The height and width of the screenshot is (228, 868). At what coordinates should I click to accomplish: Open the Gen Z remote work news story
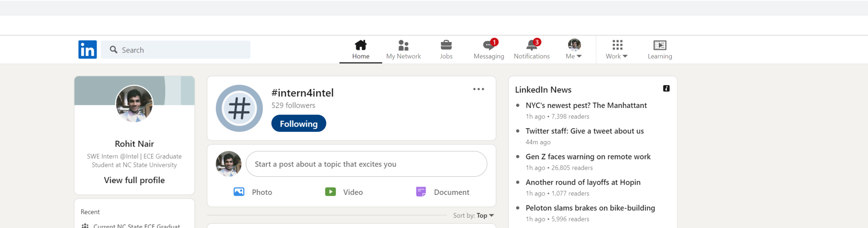[x=588, y=157]
